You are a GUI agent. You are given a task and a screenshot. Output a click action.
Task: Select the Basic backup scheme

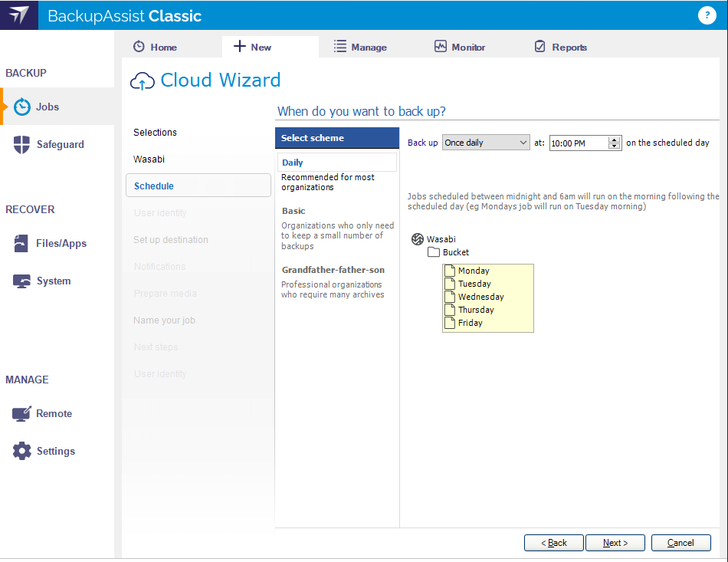click(293, 211)
